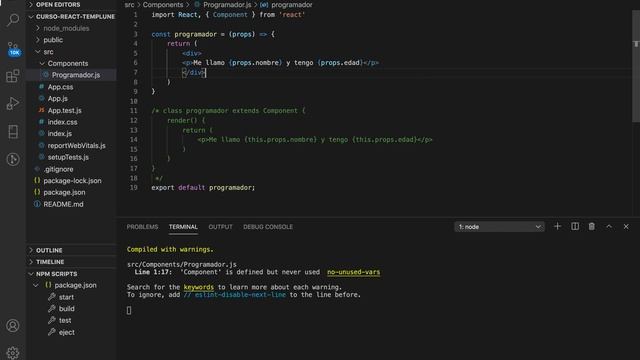Viewport: 640px width, 360px height.
Task: Run the start npm script
Action: click(x=66, y=297)
